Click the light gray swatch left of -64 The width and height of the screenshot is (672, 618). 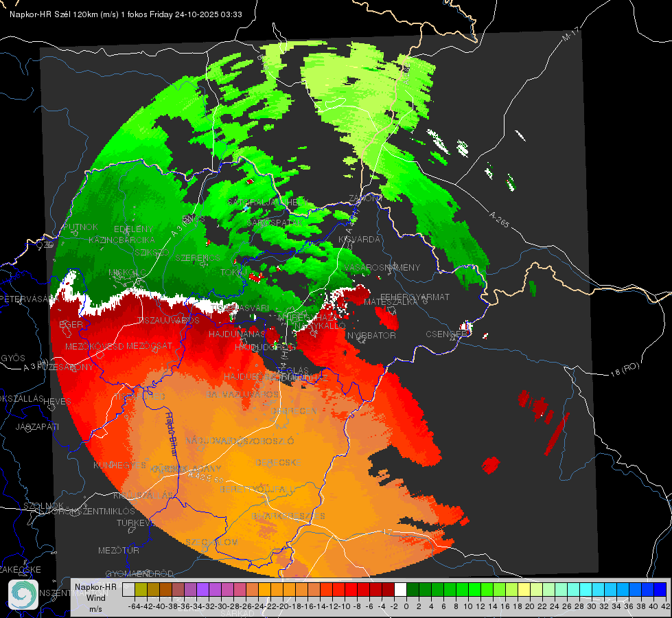point(128,589)
